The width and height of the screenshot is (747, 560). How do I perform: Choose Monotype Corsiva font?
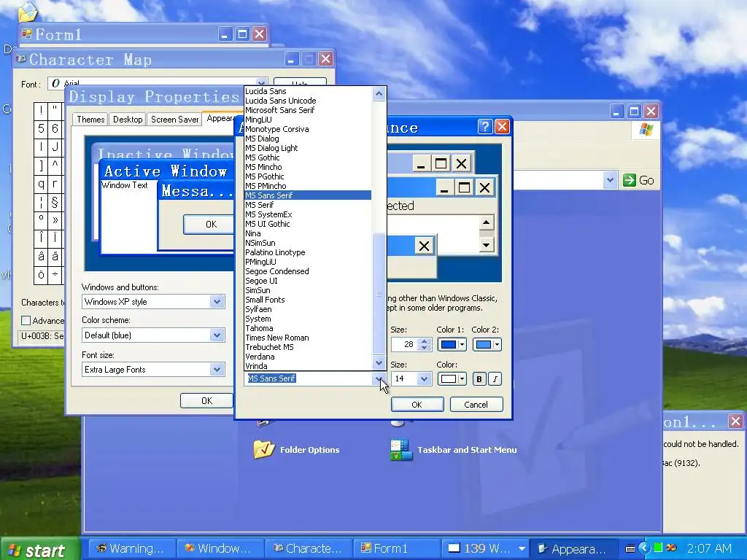308,129
